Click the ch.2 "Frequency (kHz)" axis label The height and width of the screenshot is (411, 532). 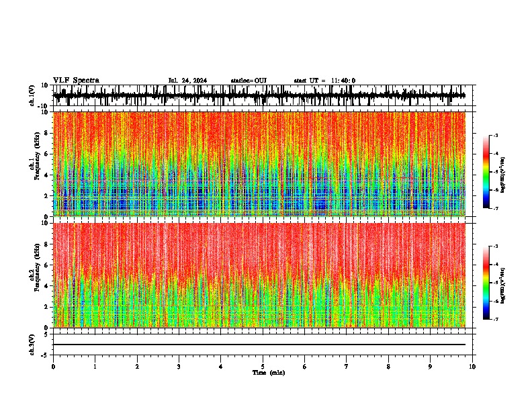(x=38, y=267)
